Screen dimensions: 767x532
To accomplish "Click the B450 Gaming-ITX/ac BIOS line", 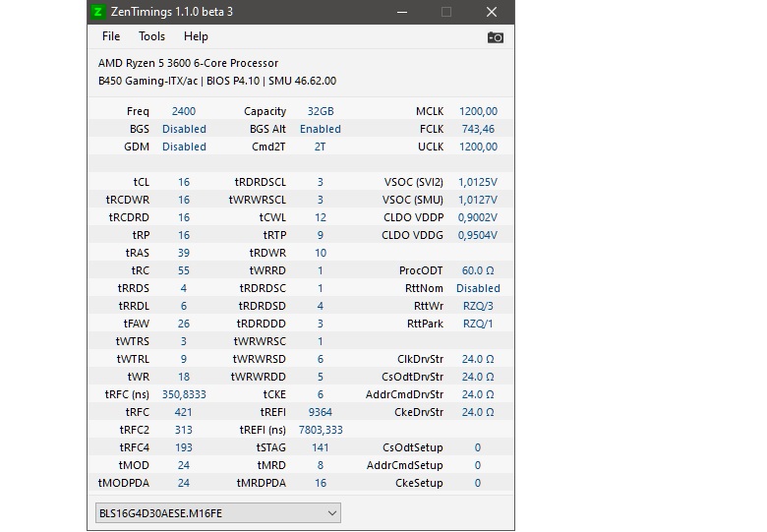I will pos(217,81).
